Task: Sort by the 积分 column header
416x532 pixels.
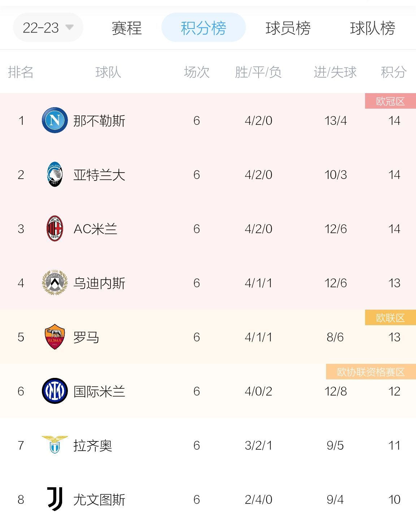Action: point(394,72)
